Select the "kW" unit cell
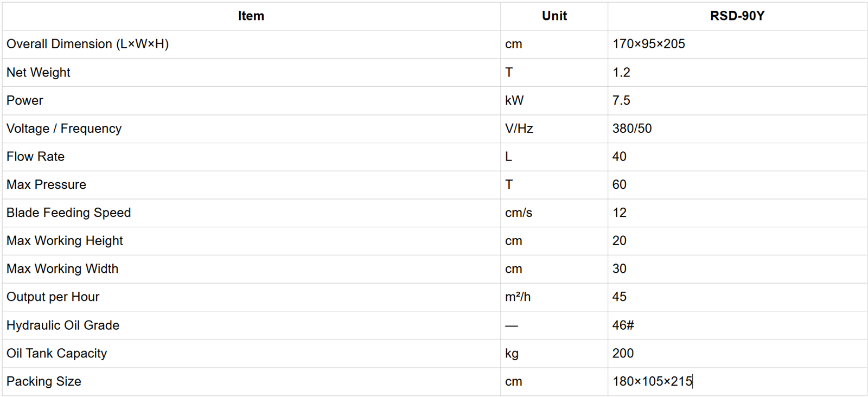Image resolution: width=868 pixels, height=397 pixels. pyautogui.click(x=514, y=101)
